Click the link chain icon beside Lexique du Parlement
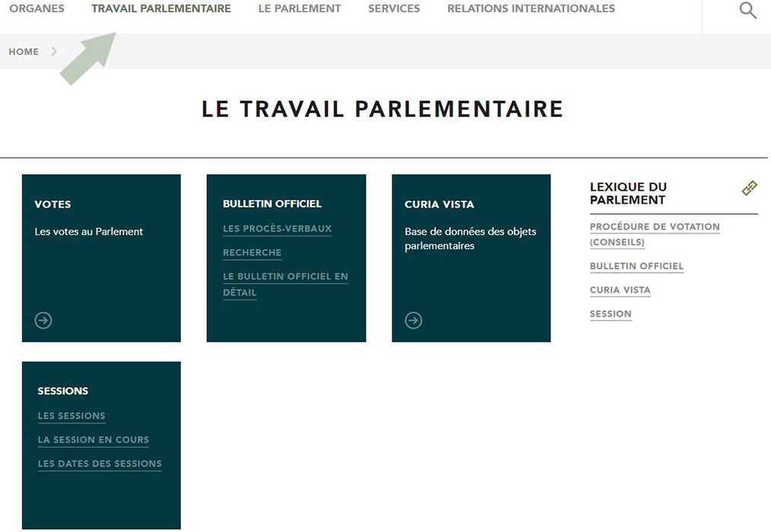The height and width of the screenshot is (532, 771). (x=750, y=188)
